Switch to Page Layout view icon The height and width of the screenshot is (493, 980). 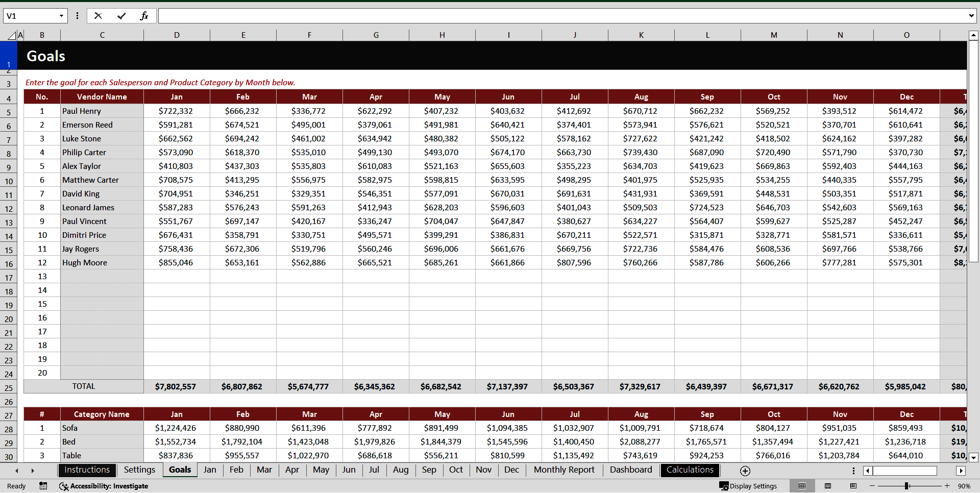(828, 486)
